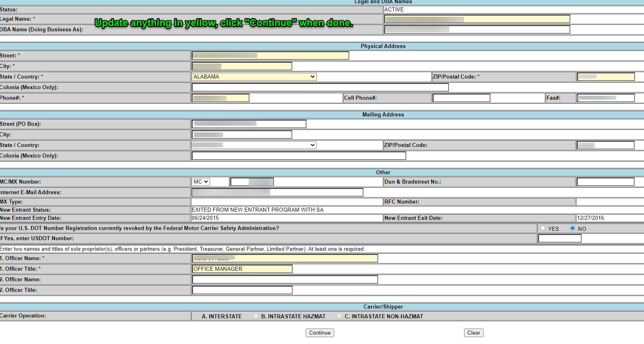Choose B. INTRASTATE HAZMAT carrier operation
Image resolution: width=644 pixels, height=344 pixels.
click(256, 316)
